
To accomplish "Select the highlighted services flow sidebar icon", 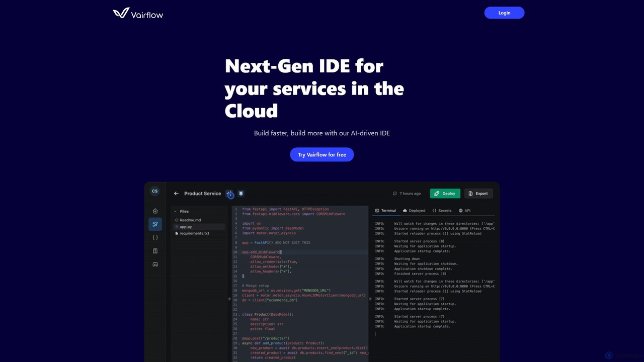I will pos(155,224).
